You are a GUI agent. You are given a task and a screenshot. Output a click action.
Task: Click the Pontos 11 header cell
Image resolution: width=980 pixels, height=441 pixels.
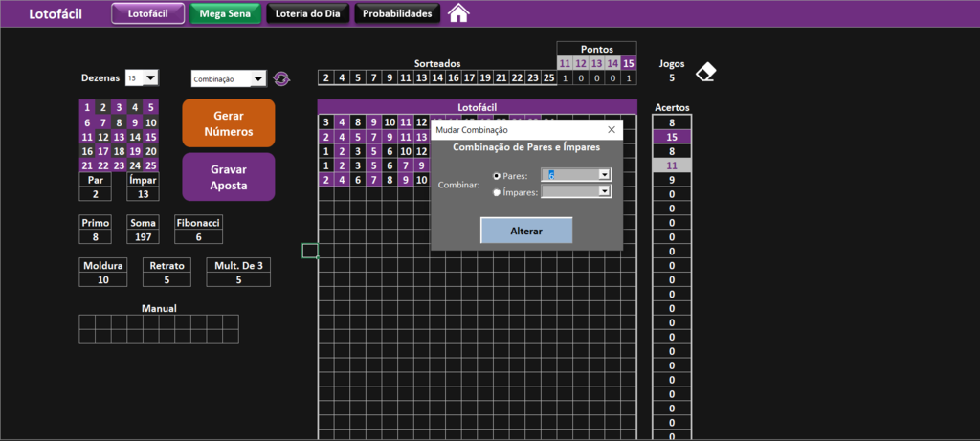(x=565, y=63)
